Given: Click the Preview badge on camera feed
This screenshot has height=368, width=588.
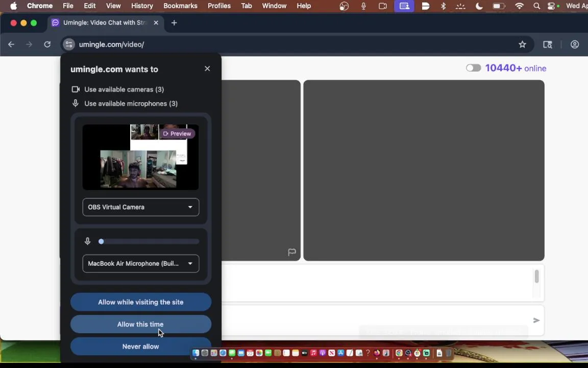Looking at the screenshot, I should point(177,134).
